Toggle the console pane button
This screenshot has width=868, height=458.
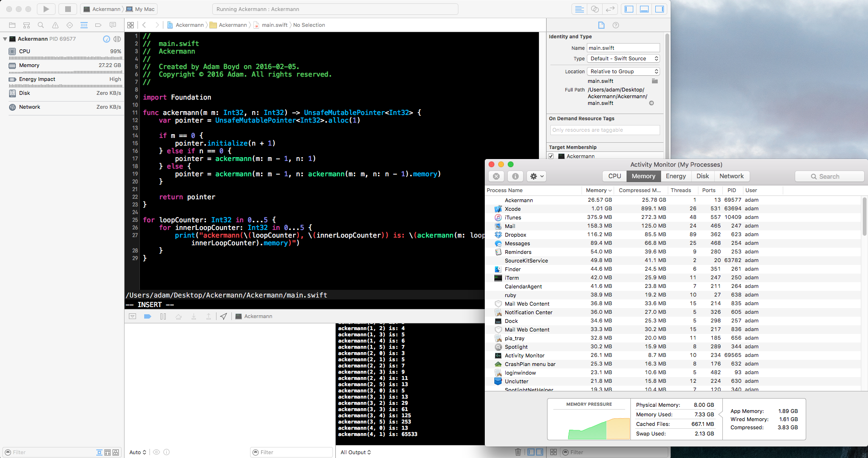tap(540, 452)
